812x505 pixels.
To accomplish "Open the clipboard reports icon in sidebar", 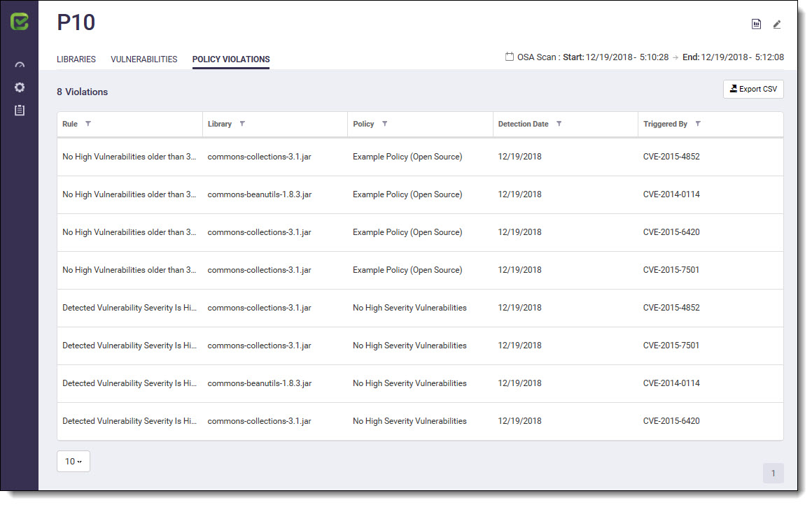I will pyautogui.click(x=20, y=111).
